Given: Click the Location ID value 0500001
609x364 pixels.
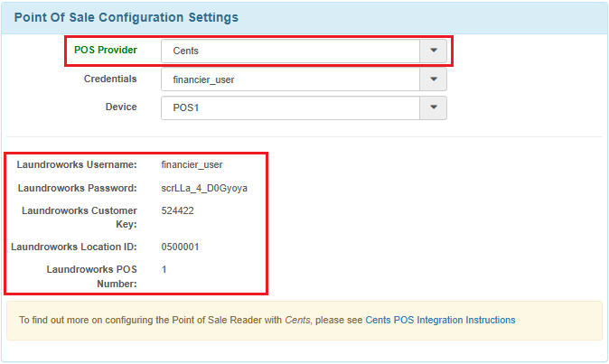Looking at the screenshot, I should [x=180, y=247].
